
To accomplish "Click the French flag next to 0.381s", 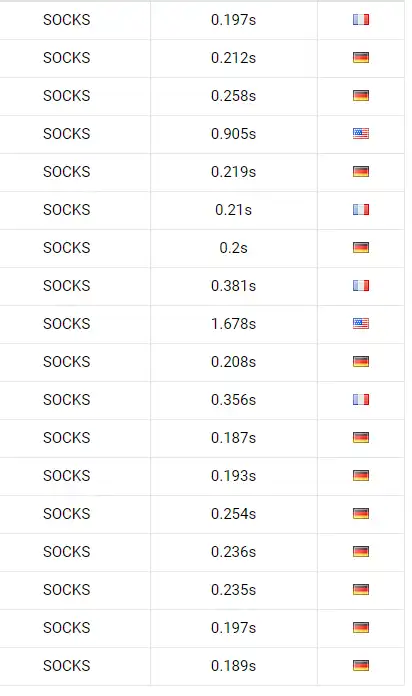I will pos(360,285).
